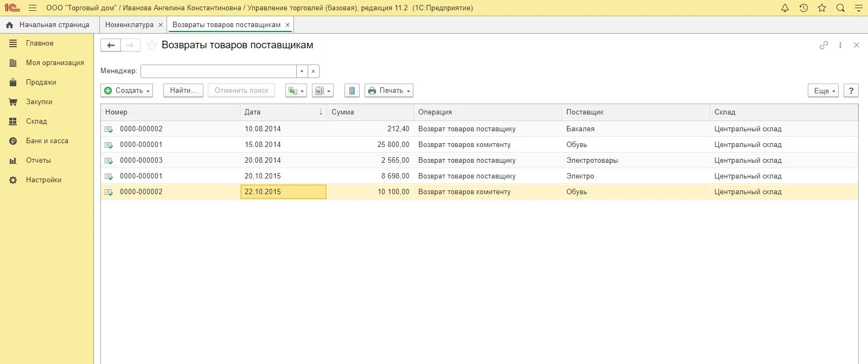Go back with left arrow button
Image resolution: width=868 pixels, height=364 pixels.
point(111,45)
